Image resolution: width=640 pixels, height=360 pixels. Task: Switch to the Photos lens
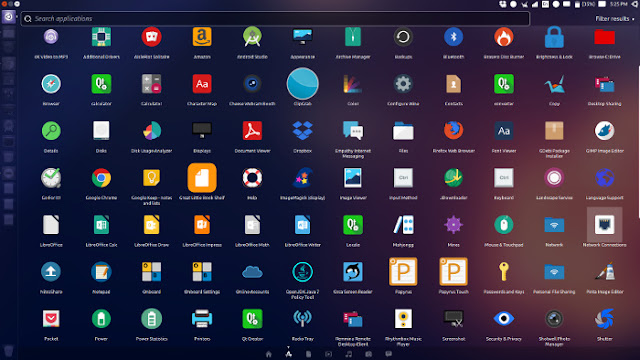pos(369,354)
